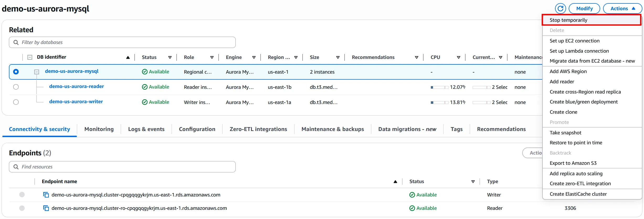Image resolution: width=644 pixels, height=219 pixels.
Task: Choose Create ElastiCache cluster
Action: tap(592, 194)
